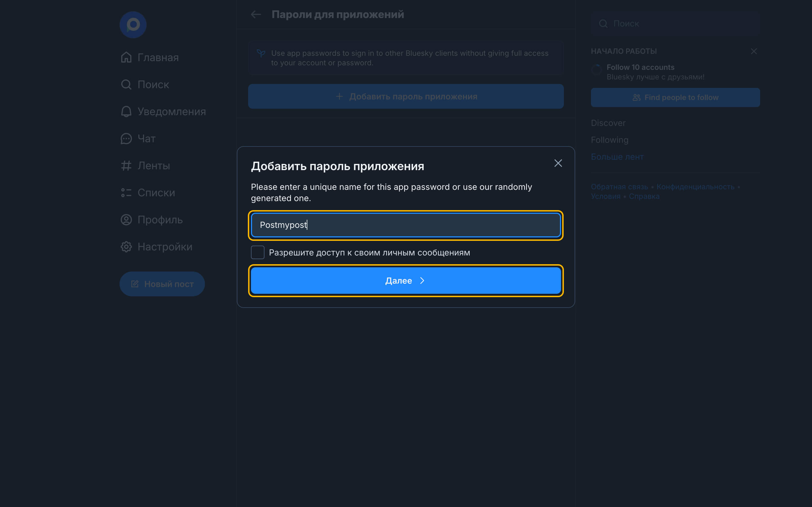Dismiss the Начало работы panel

click(x=754, y=51)
